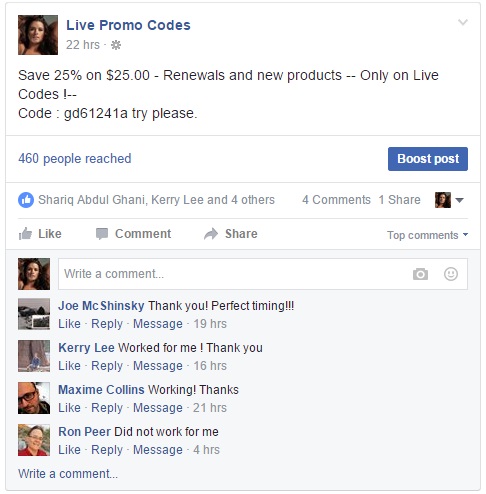Screen dimensions: 486x494
Task: Click the camera icon to attach photo
Action: coord(420,274)
